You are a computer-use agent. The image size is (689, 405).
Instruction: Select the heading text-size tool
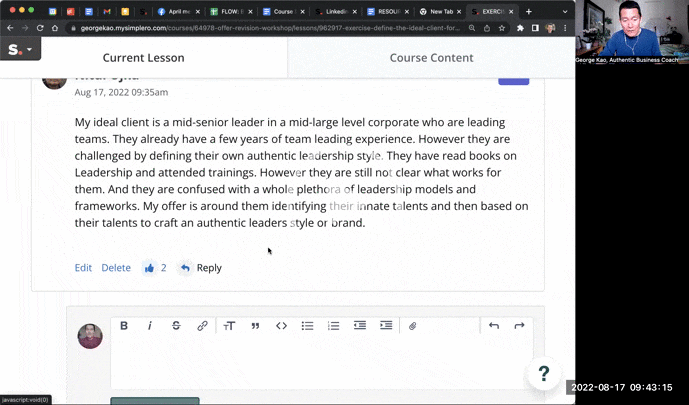229,326
